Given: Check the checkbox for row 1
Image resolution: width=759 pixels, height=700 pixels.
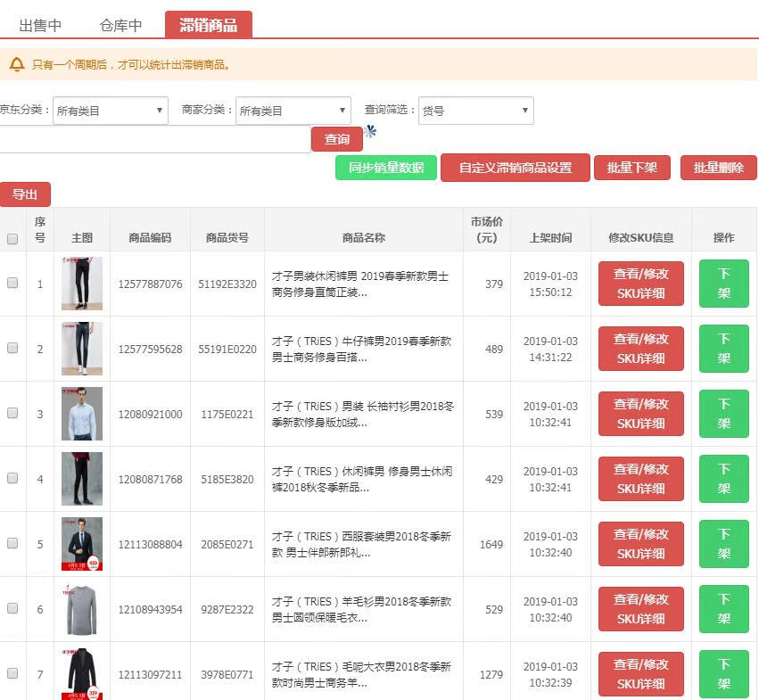Looking at the screenshot, I should (12, 283).
